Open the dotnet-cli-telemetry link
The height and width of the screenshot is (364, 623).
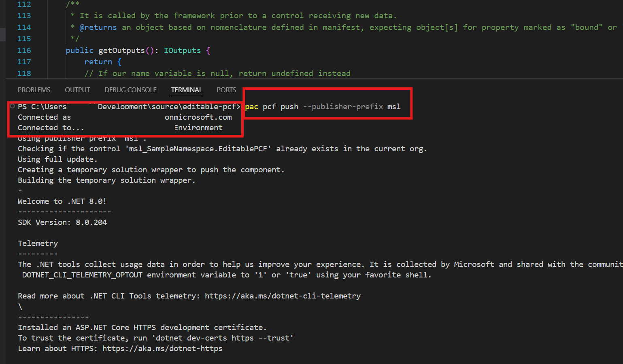click(x=283, y=296)
